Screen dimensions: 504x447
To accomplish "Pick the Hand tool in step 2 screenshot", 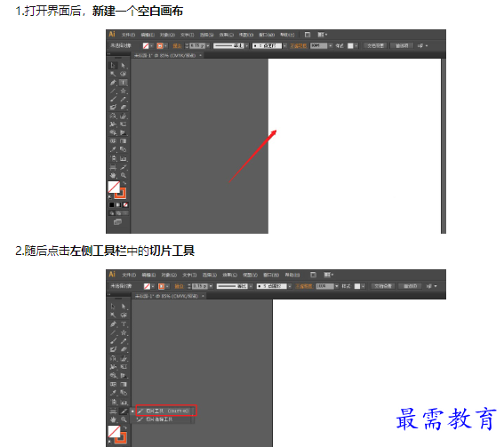I will tap(113, 419).
